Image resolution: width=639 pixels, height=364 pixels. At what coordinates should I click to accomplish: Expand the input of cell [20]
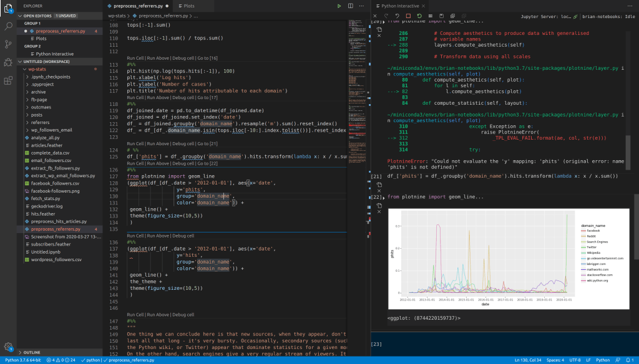[x=384, y=22]
